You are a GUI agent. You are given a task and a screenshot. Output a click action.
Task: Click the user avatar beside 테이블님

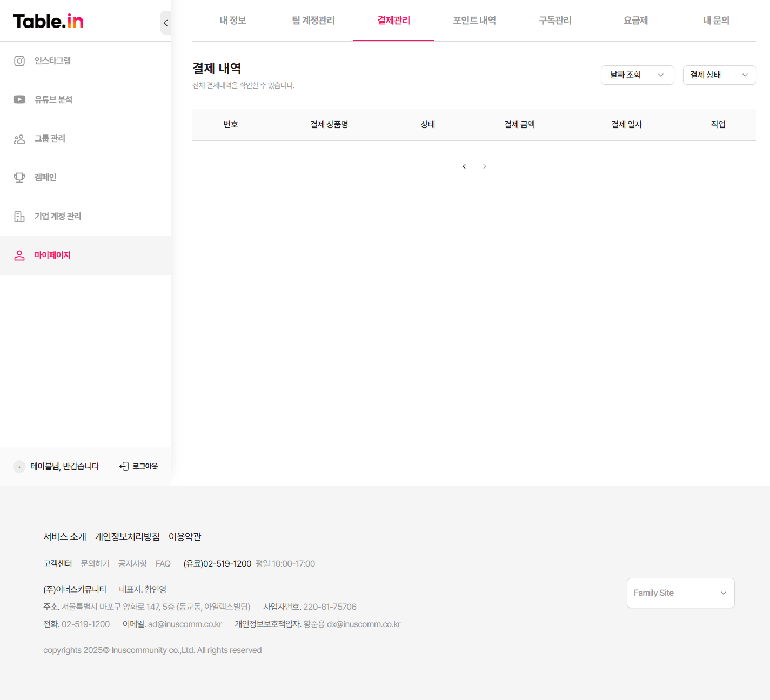pyautogui.click(x=19, y=467)
